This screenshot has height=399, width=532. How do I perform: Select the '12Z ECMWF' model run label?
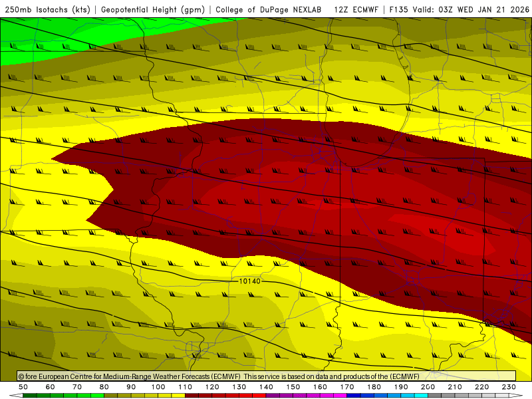pyautogui.click(x=356, y=10)
